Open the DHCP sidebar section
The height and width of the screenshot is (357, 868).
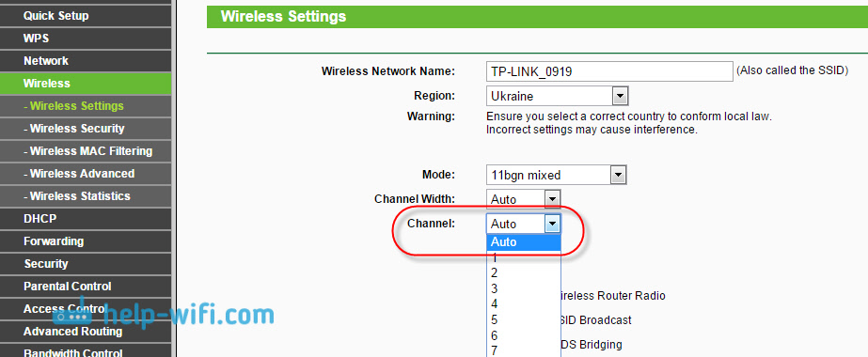pyautogui.click(x=86, y=219)
